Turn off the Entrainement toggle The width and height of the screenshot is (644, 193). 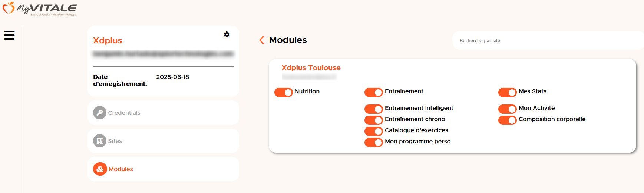coord(374,92)
